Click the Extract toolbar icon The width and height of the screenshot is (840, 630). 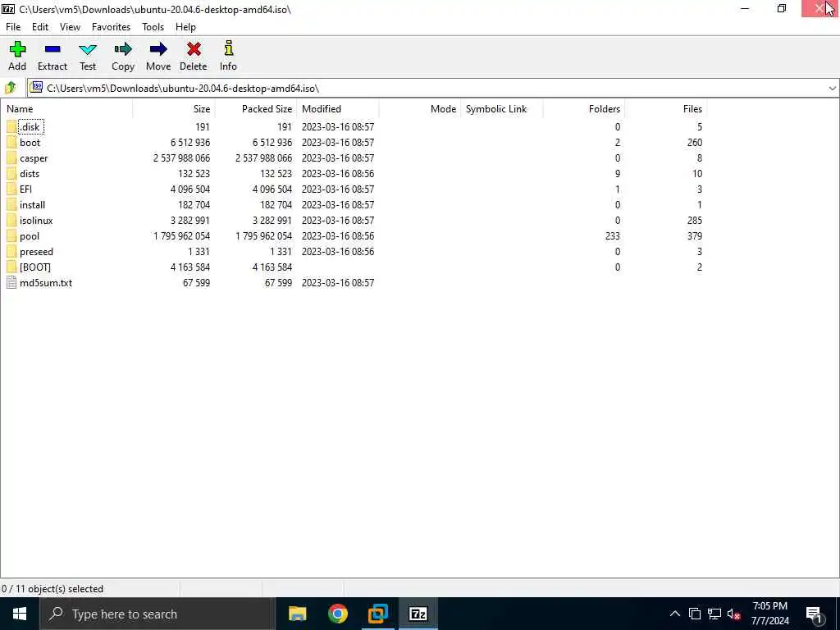tap(52, 49)
